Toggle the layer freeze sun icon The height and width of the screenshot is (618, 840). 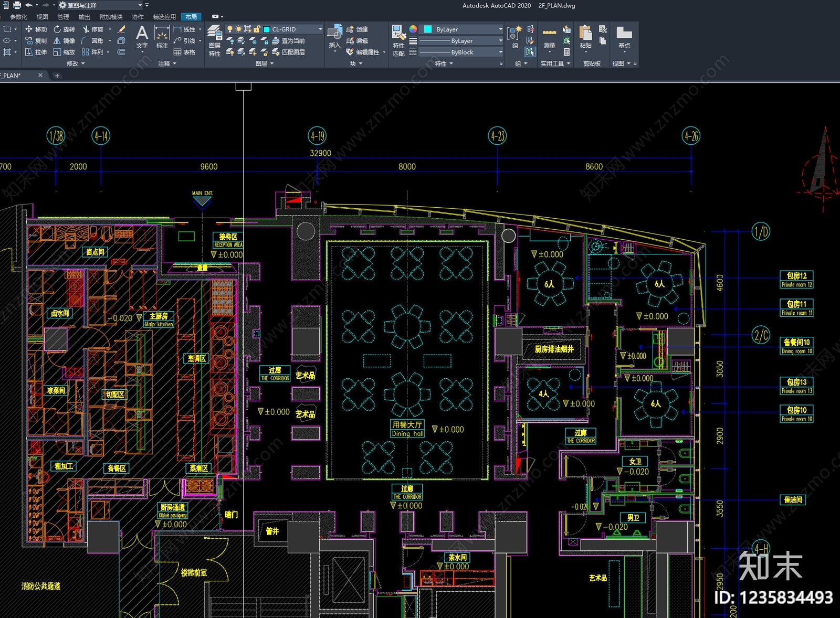click(238, 29)
